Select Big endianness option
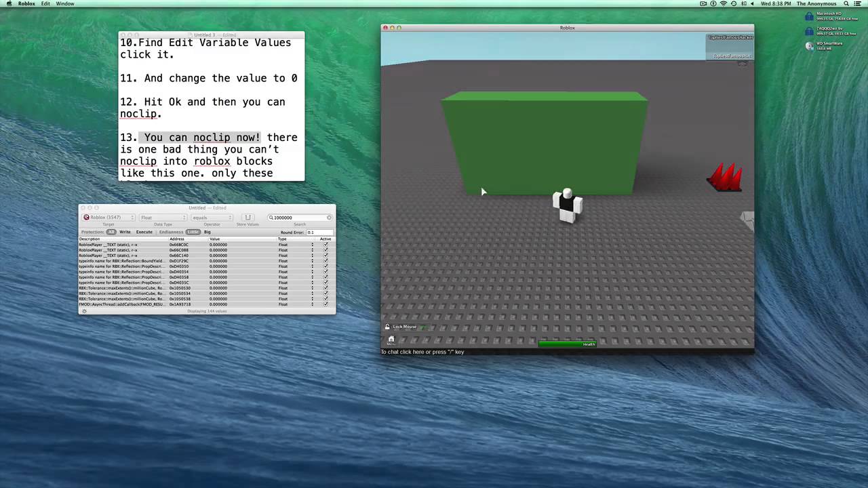 [208, 232]
